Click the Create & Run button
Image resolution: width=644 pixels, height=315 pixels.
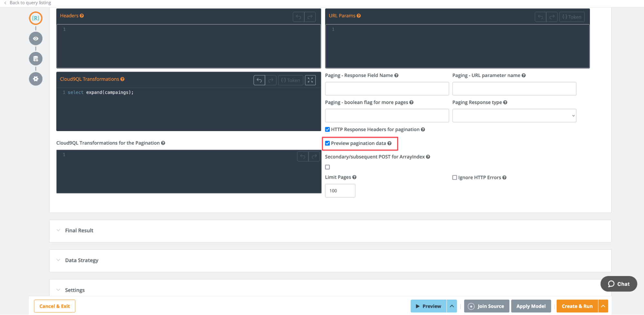pyautogui.click(x=577, y=306)
